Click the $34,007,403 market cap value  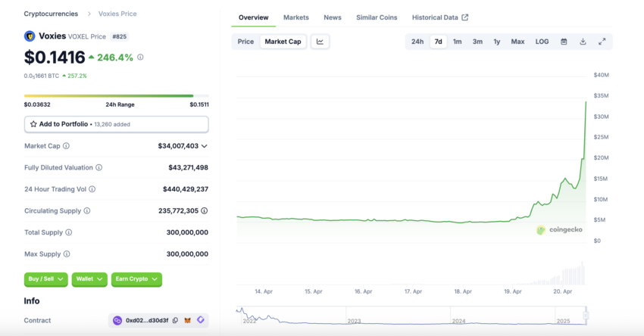click(178, 146)
